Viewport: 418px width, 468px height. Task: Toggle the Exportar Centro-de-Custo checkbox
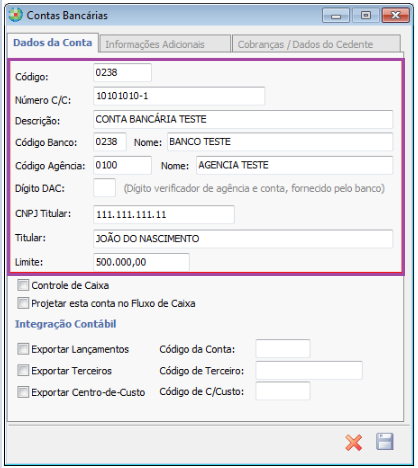tap(23, 392)
